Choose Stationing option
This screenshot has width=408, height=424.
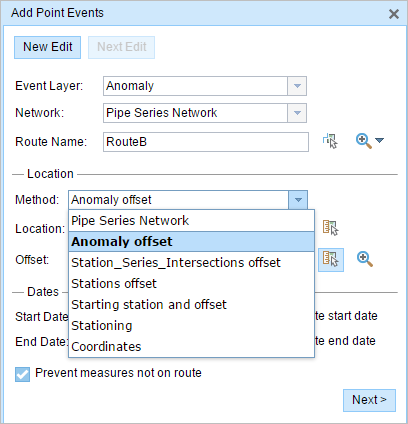tap(191, 326)
